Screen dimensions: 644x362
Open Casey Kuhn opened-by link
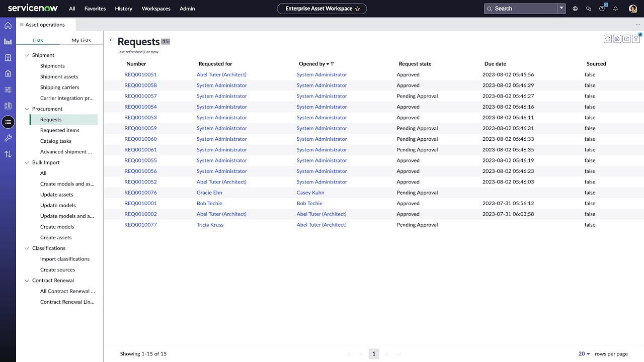pos(310,193)
